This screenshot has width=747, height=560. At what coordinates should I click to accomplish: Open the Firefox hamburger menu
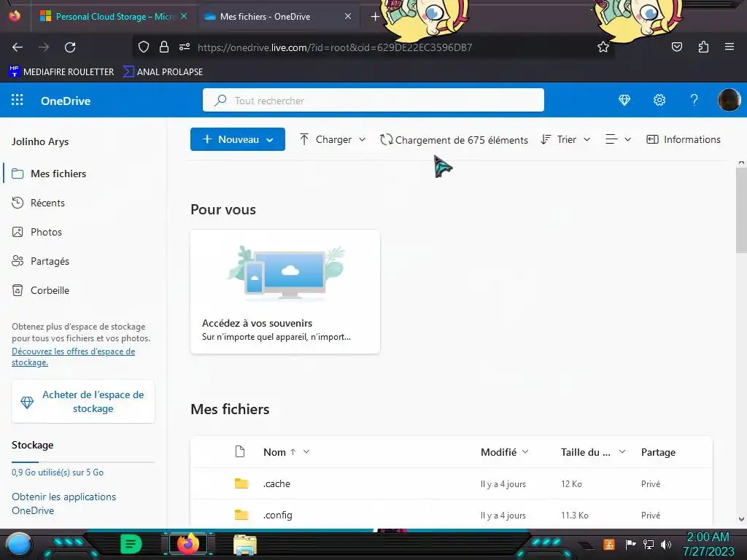click(x=729, y=47)
